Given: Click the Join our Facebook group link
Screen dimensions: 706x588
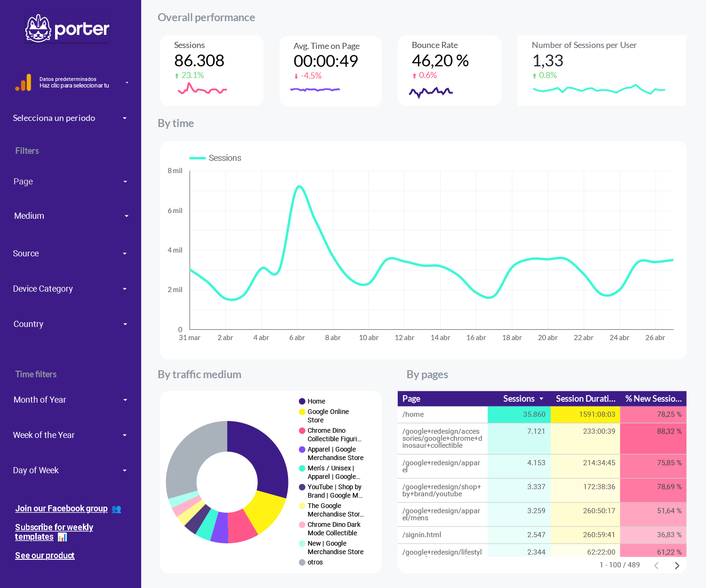Looking at the screenshot, I should [x=61, y=509].
